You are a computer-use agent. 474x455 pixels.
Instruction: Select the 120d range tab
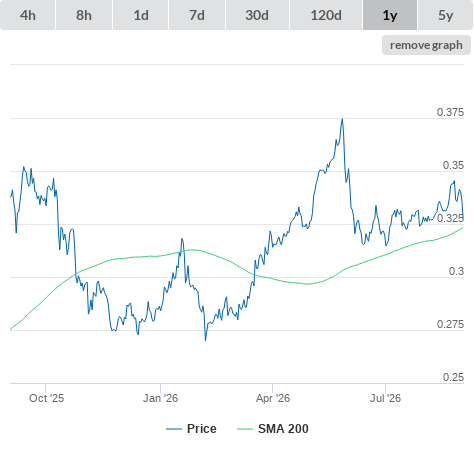click(326, 15)
